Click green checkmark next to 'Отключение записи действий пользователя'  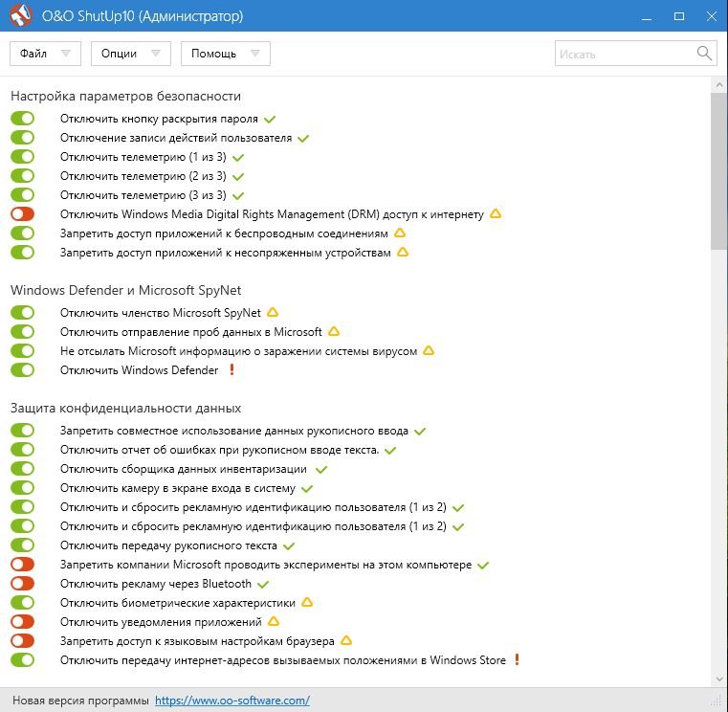(303, 139)
